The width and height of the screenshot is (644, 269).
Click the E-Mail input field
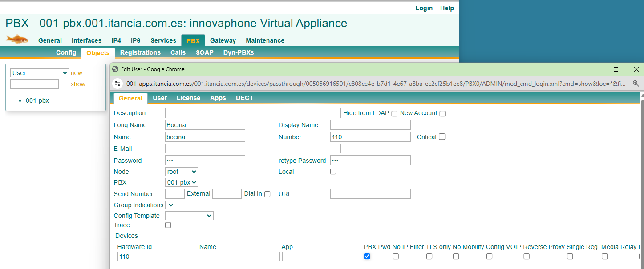click(x=253, y=149)
